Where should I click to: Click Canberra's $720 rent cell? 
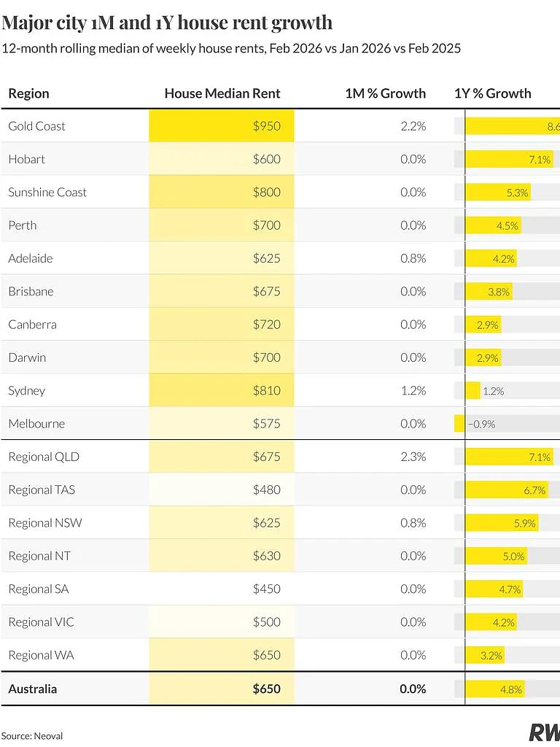pos(222,325)
